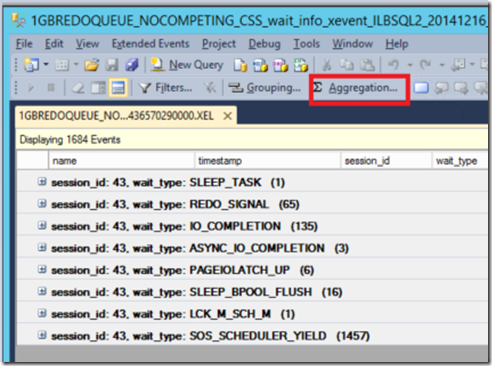The image size is (492, 366).
Task: Click the Database Engine Query icon
Action: [240, 65]
